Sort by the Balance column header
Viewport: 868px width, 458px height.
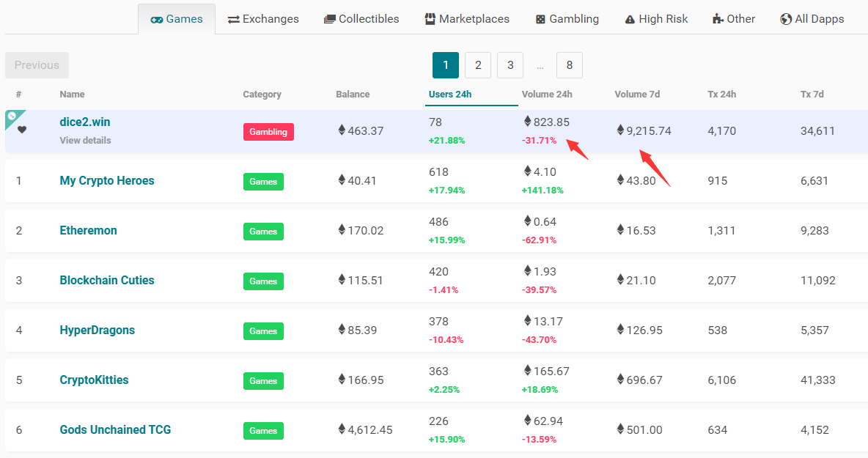coord(353,94)
